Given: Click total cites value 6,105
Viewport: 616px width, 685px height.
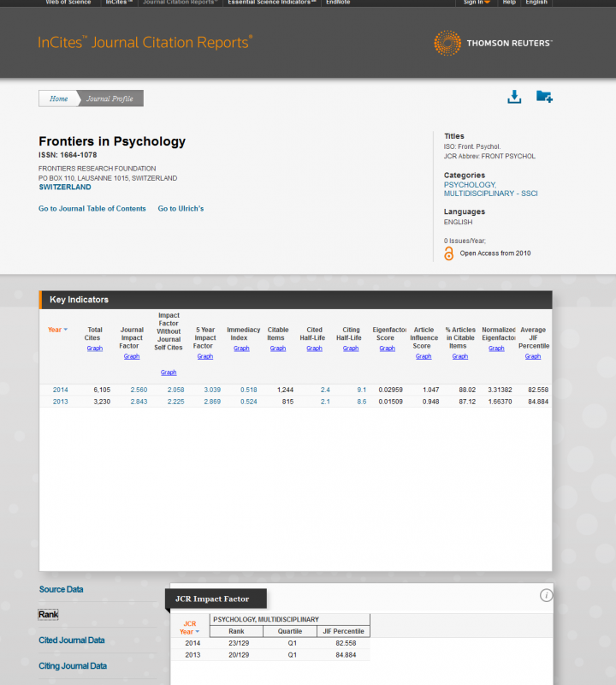Looking at the screenshot, I should pos(102,390).
